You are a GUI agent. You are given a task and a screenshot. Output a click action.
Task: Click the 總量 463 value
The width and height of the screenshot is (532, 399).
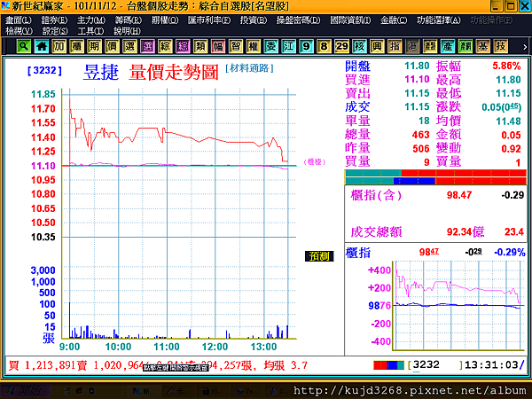(x=420, y=135)
